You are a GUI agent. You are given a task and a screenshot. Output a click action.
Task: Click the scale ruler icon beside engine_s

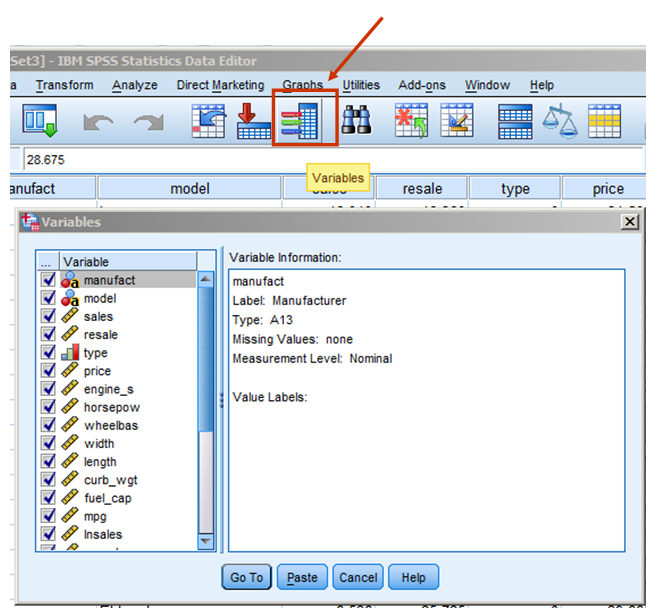click(70, 388)
